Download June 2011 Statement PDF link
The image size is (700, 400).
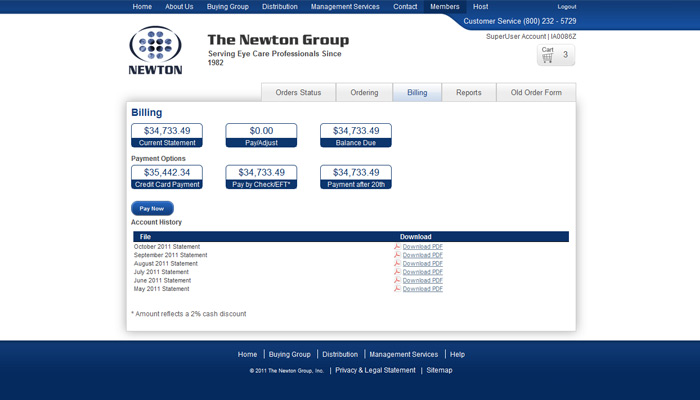click(422, 280)
